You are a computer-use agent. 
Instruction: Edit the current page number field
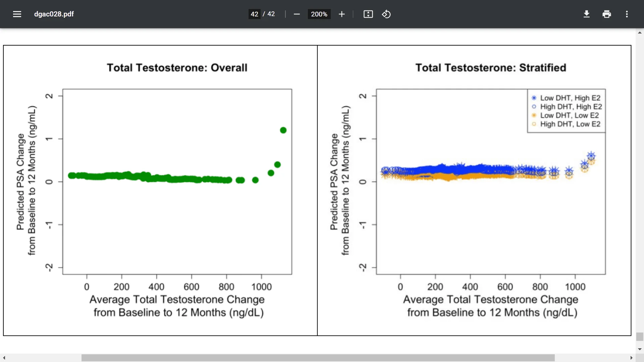coord(254,14)
